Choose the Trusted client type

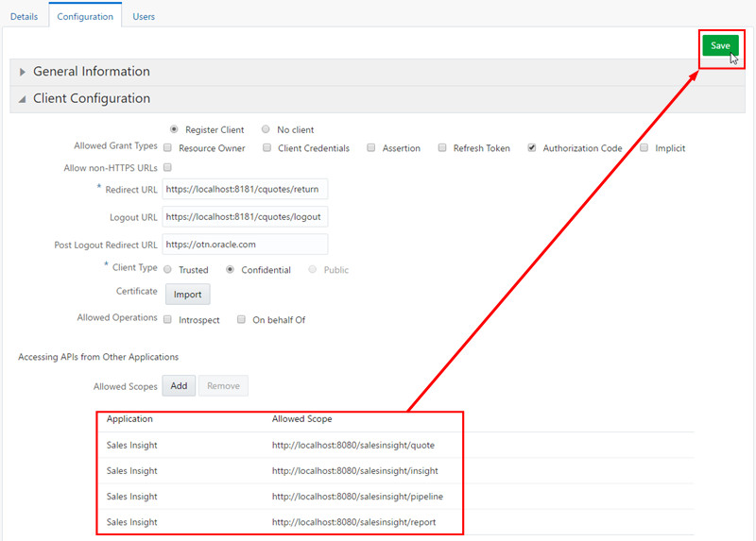point(167,269)
